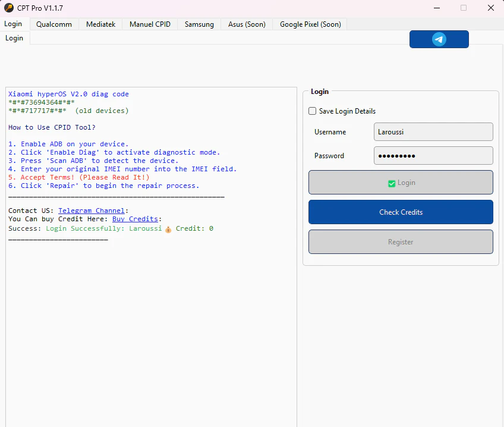
Task: Enable the Save Login Details checkbox
Action: (312, 111)
